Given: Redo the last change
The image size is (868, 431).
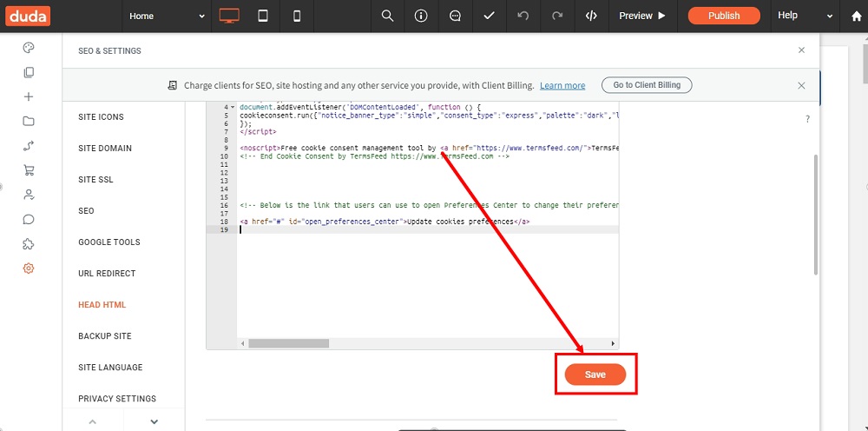Looking at the screenshot, I should pyautogui.click(x=557, y=16).
